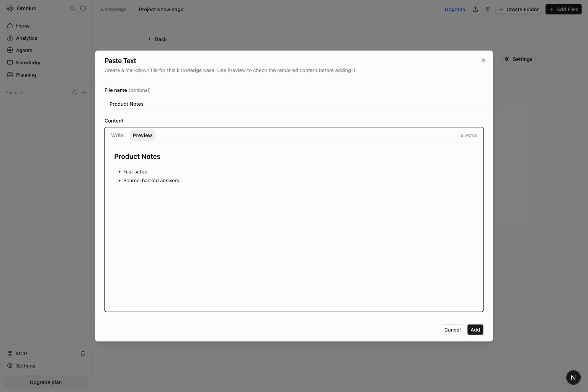Click the MCP grid icon
This screenshot has height=392, width=588.
10,353
